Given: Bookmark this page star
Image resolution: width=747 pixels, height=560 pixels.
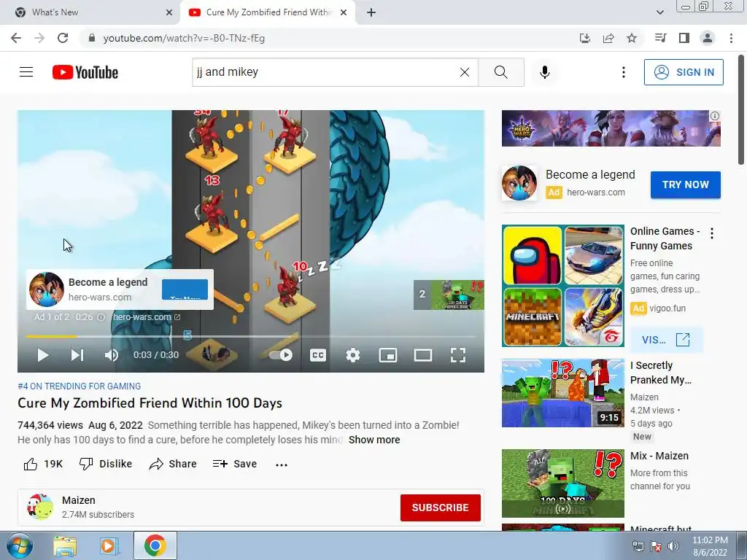Looking at the screenshot, I should point(632,38).
